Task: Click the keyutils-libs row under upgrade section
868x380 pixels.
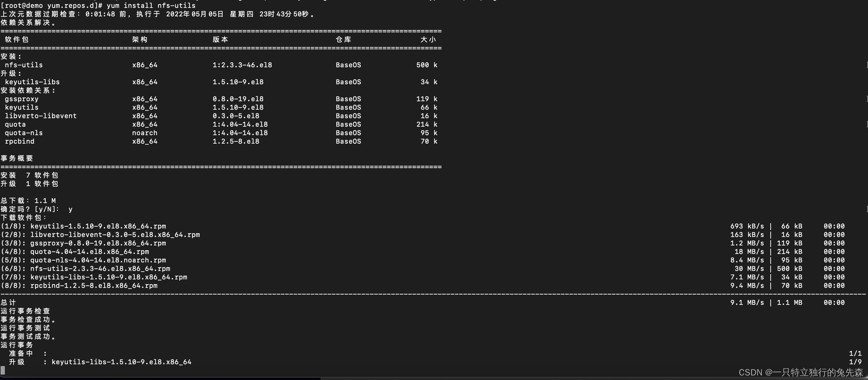Action: click(32, 82)
